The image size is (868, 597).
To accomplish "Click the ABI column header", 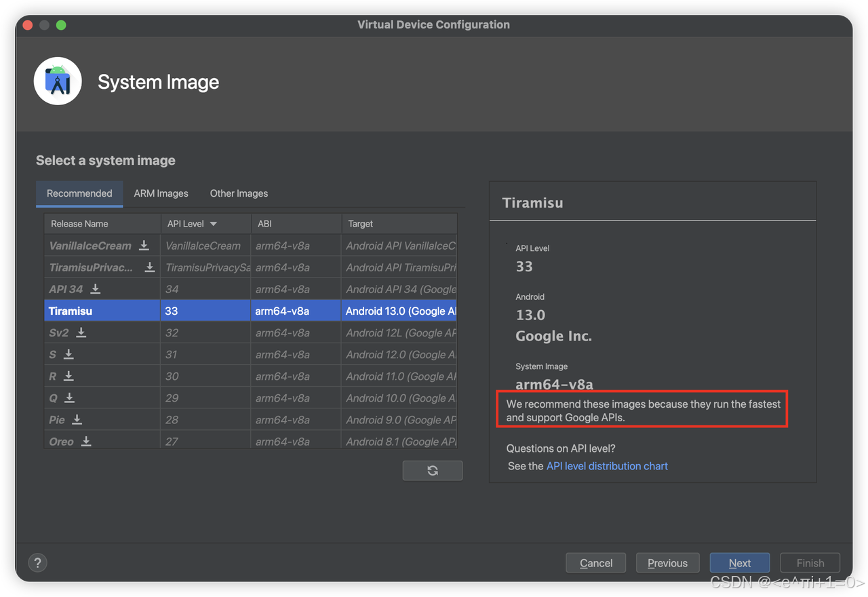I will [296, 224].
